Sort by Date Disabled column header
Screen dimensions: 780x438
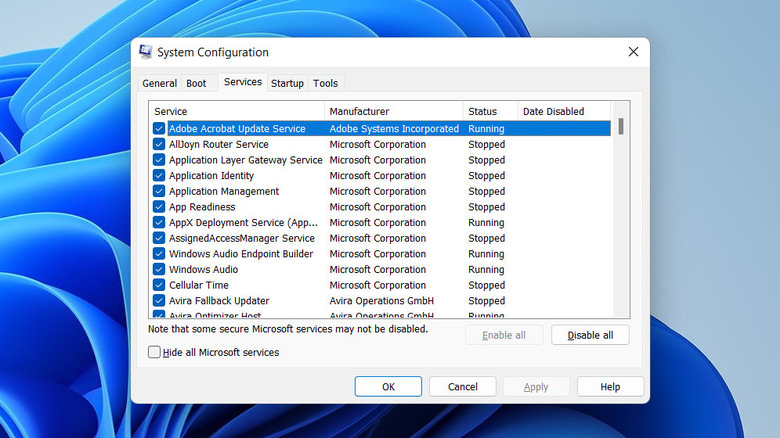pos(564,111)
